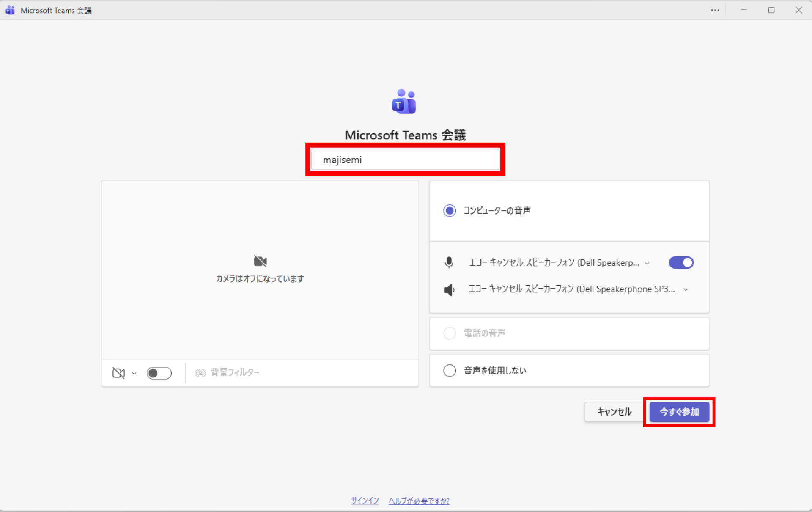This screenshot has width=812, height=512.
Task: Open the three-dot more options menu
Action: point(715,10)
